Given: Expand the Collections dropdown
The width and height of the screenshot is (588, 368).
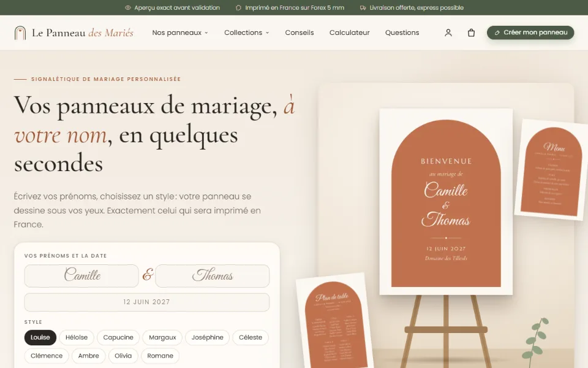Looking at the screenshot, I should point(247,33).
